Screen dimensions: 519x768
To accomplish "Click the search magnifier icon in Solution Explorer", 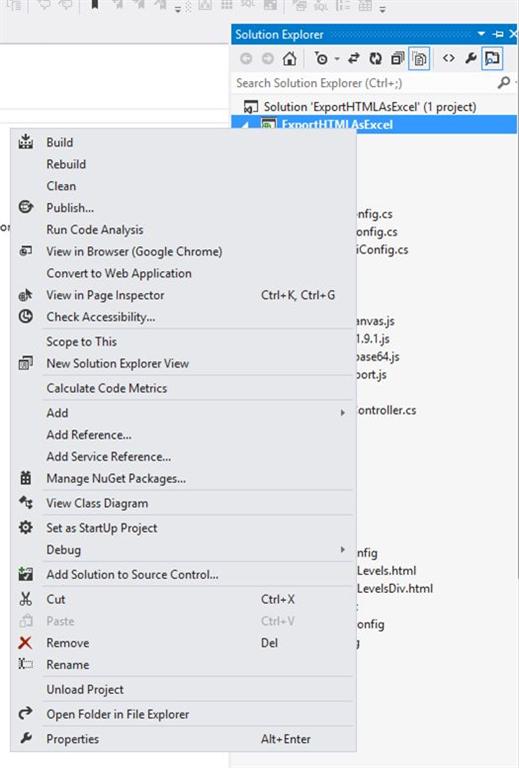I will click(503, 83).
